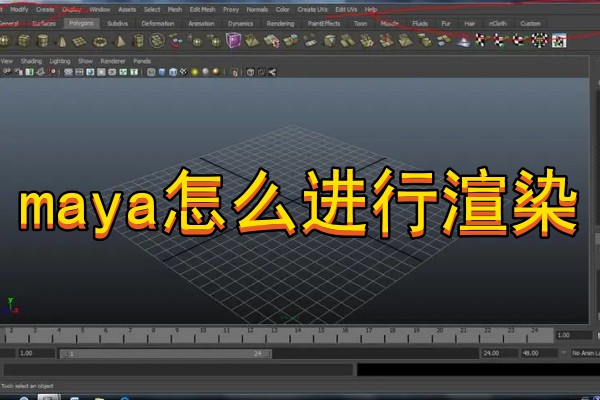Create a polygon pipe from the shelf

click(x=138, y=41)
